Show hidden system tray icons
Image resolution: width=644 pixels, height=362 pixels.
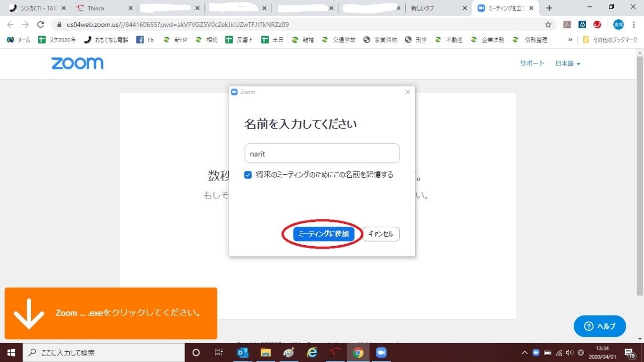point(524,353)
